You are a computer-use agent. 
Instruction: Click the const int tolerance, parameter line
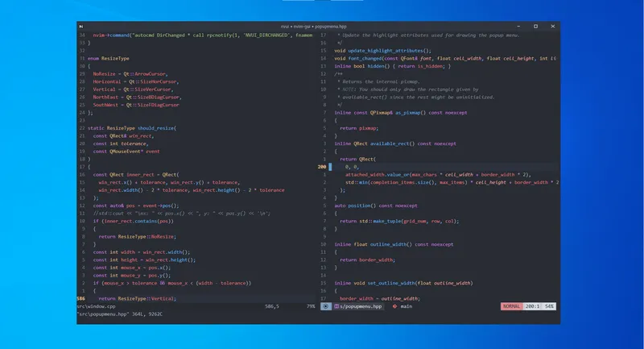pos(121,144)
